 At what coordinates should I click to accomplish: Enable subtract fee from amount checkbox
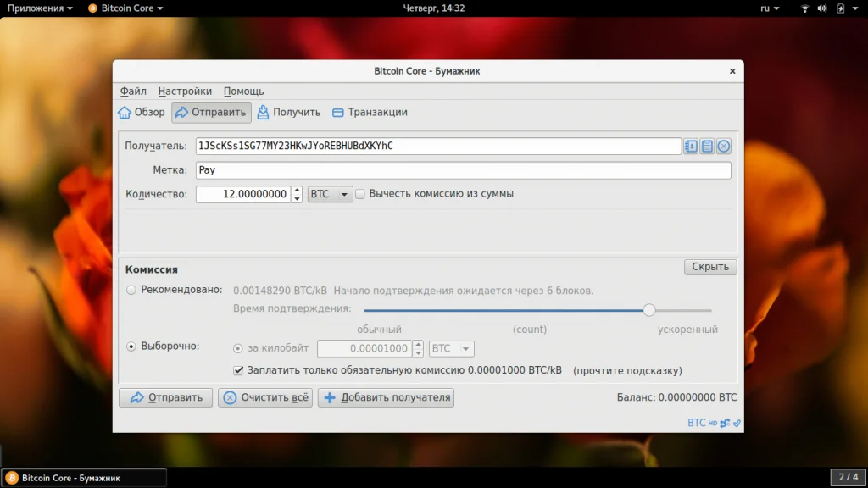[360, 194]
